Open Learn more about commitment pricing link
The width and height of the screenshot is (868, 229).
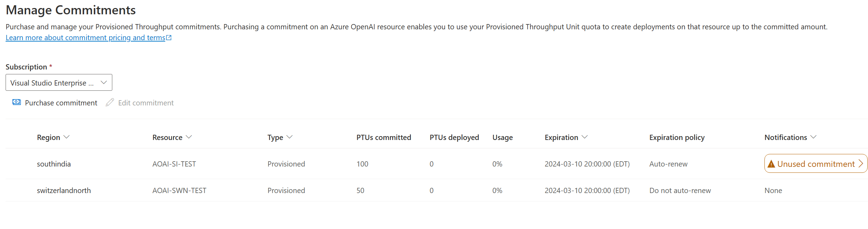pyautogui.click(x=85, y=38)
